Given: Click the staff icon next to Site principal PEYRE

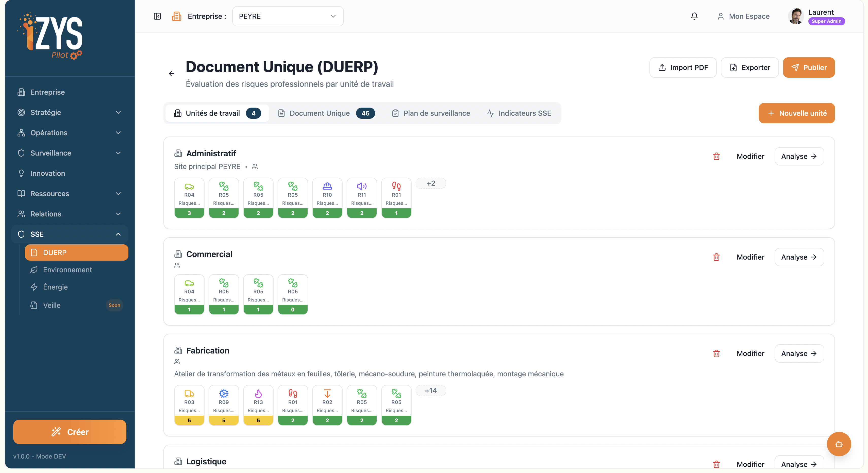Looking at the screenshot, I should [x=255, y=166].
